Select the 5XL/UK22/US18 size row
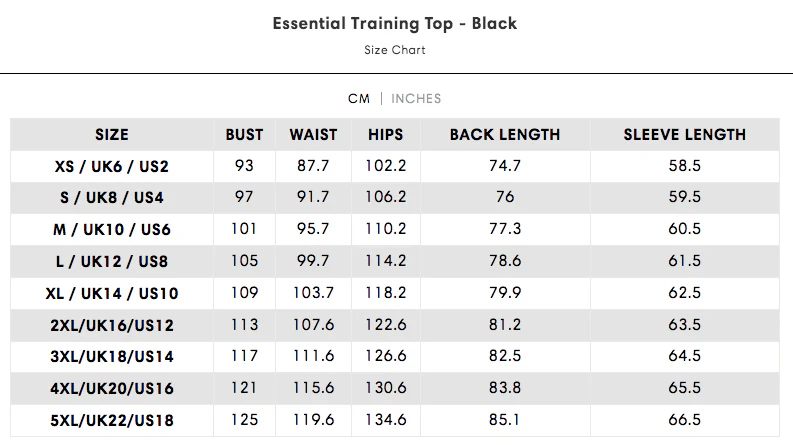793x445 pixels. [x=112, y=421]
